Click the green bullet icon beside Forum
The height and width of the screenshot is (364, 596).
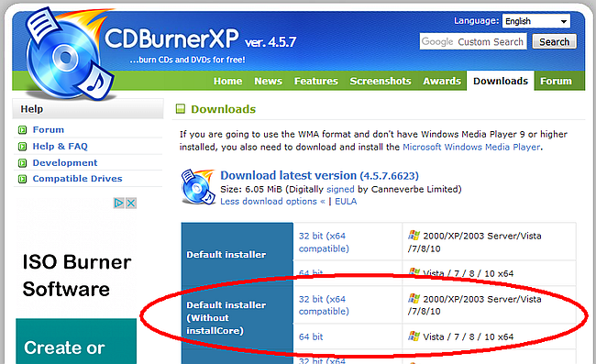point(22,130)
